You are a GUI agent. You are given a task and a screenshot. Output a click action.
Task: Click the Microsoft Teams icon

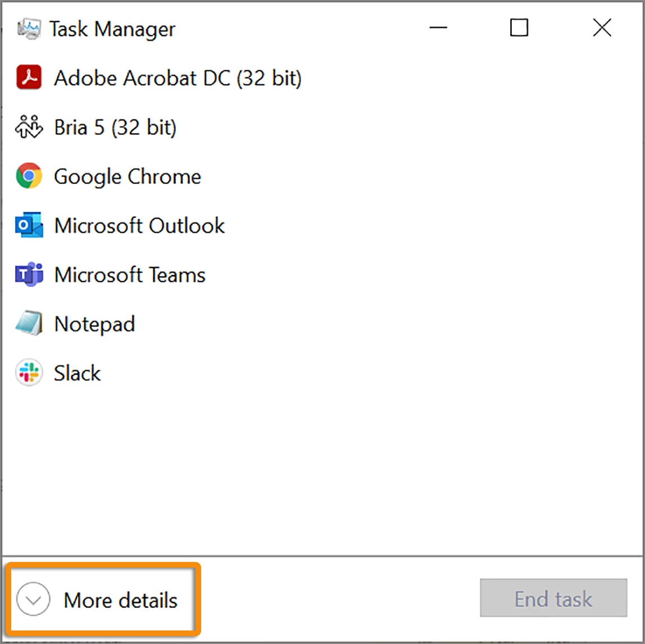29,275
